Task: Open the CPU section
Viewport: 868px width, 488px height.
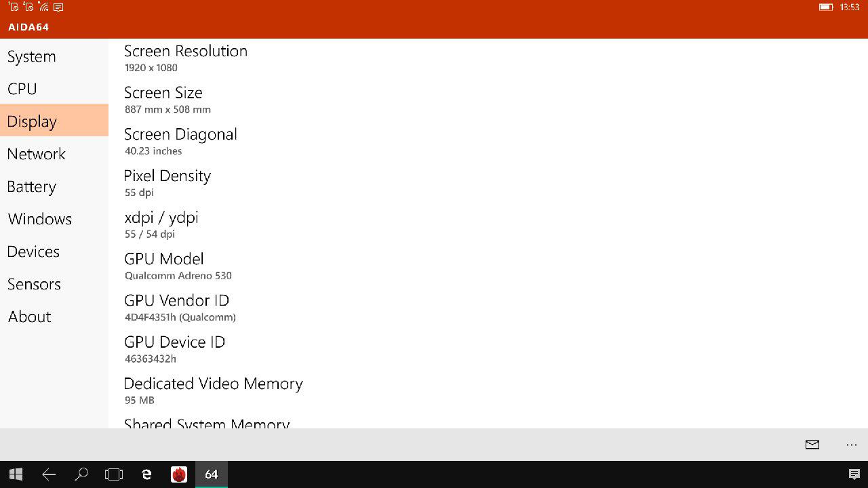Action: click(54, 89)
